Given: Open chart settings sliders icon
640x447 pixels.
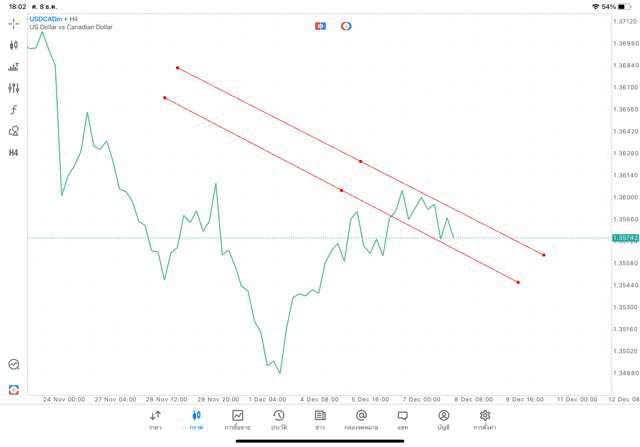Looking at the screenshot, I should (14, 88).
